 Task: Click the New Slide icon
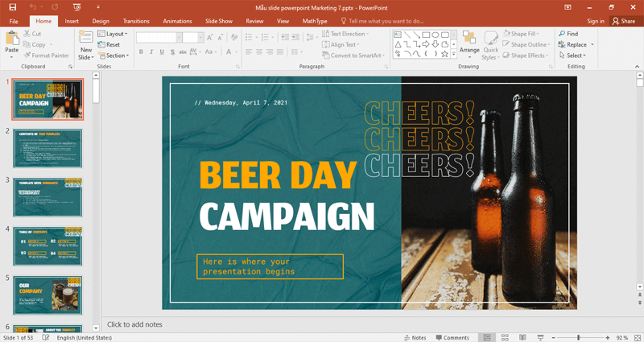(86, 37)
